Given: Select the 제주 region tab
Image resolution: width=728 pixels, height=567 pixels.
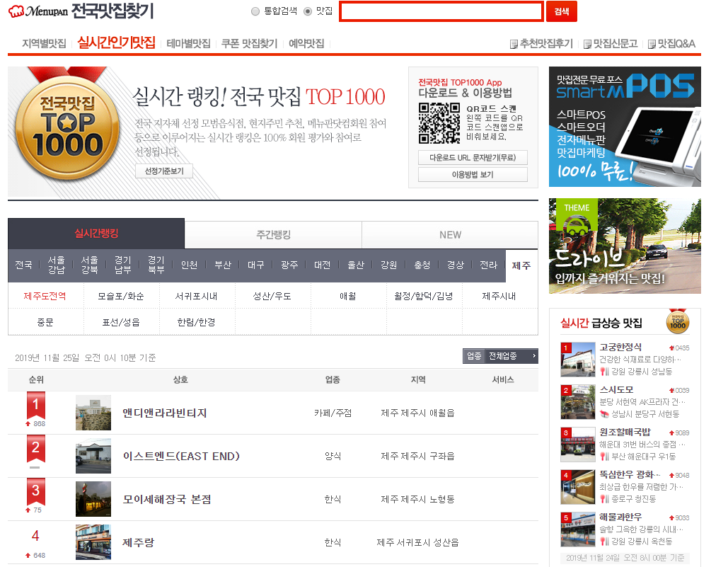Looking at the screenshot, I should click(x=520, y=264).
